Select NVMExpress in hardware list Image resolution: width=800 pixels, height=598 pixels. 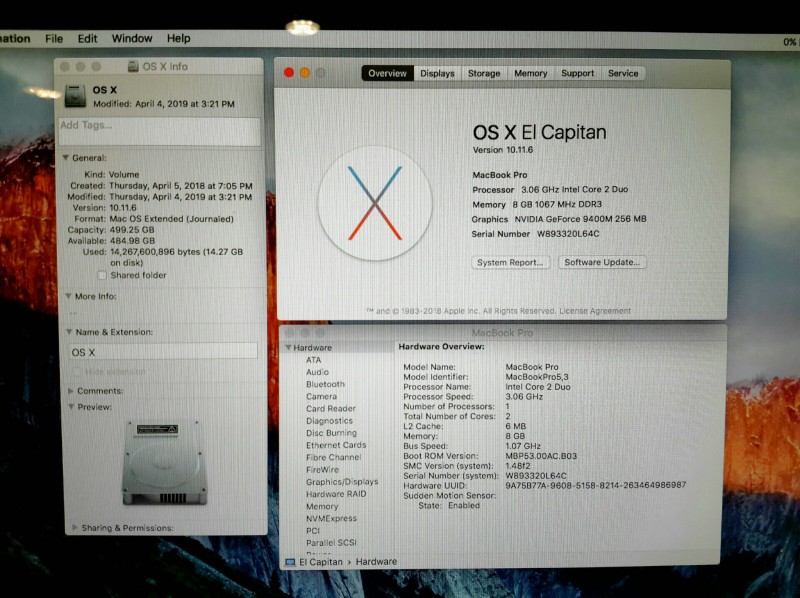point(331,518)
